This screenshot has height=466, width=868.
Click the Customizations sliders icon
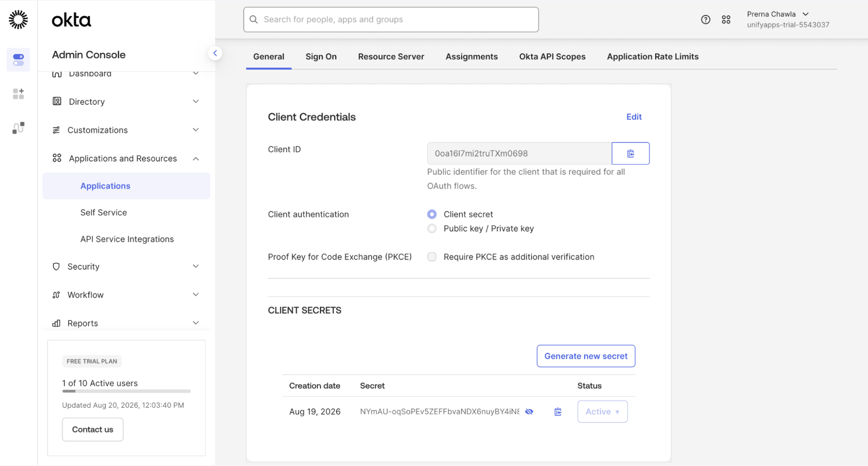(x=56, y=130)
